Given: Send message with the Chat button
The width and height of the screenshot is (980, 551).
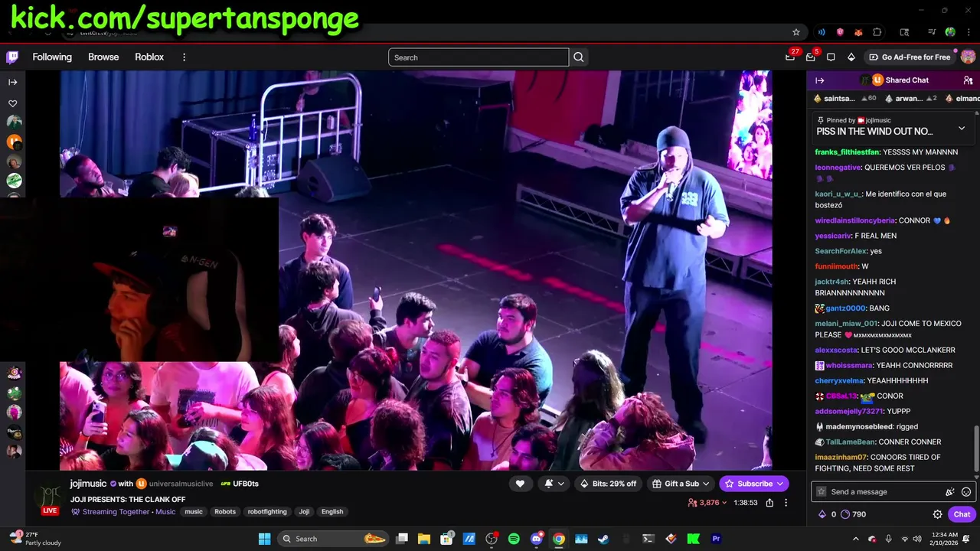Looking at the screenshot, I should [962, 514].
